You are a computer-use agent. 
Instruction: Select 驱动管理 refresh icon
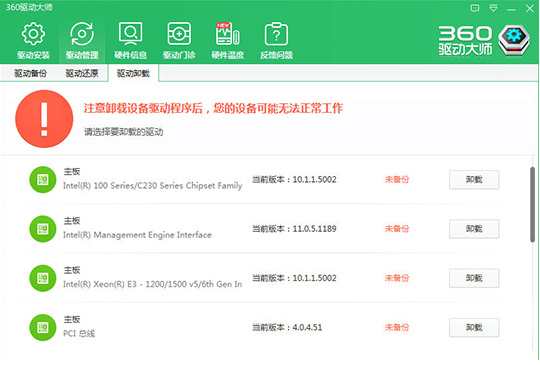point(82,34)
